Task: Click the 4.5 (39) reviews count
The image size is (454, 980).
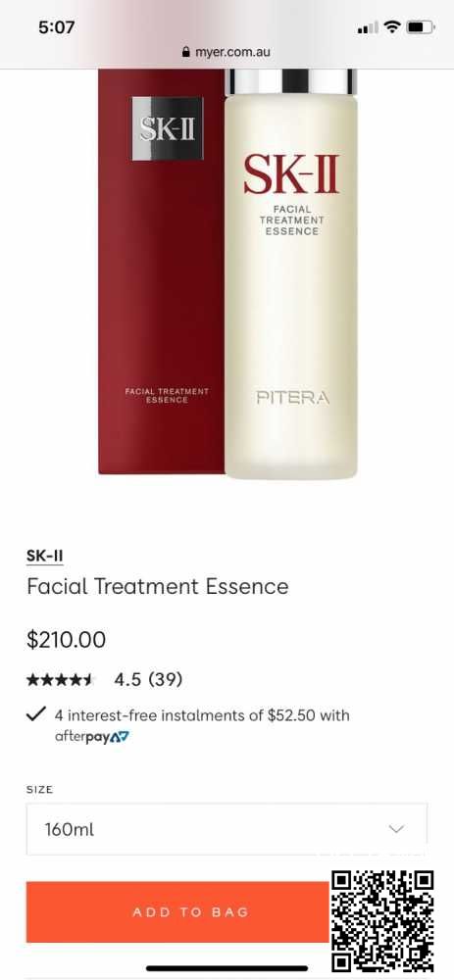Action: [x=148, y=679]
